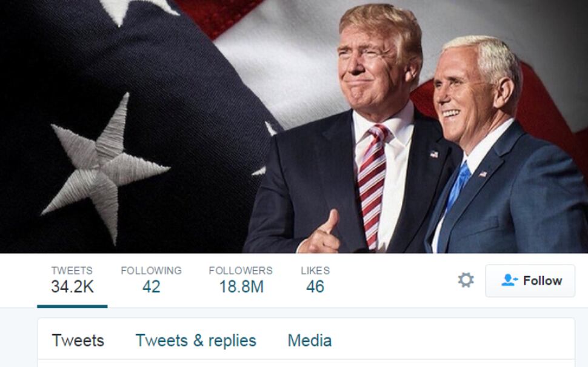Click the 42 following count
Screen dimensions: 588x367
[x=151, y=287]
